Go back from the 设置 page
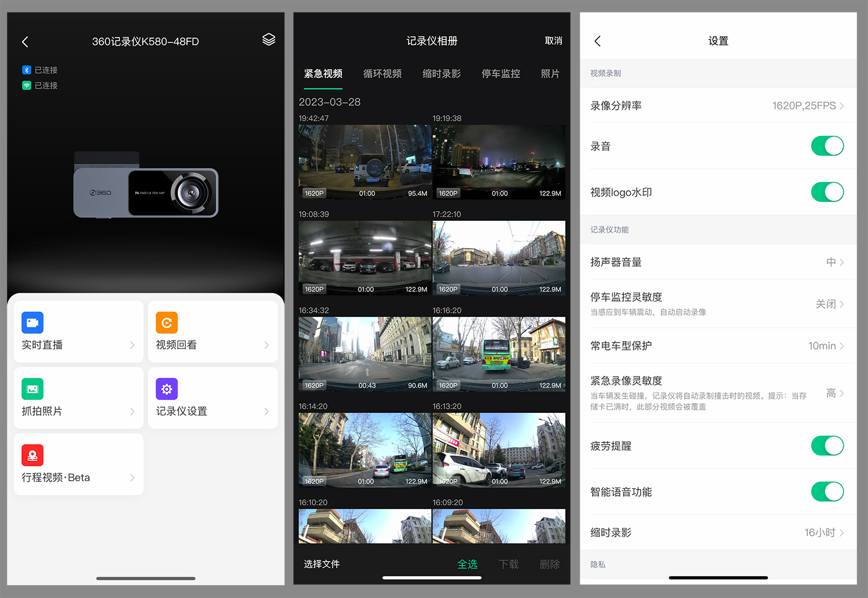Screen dimensions: 868x598 pos(597,41)
